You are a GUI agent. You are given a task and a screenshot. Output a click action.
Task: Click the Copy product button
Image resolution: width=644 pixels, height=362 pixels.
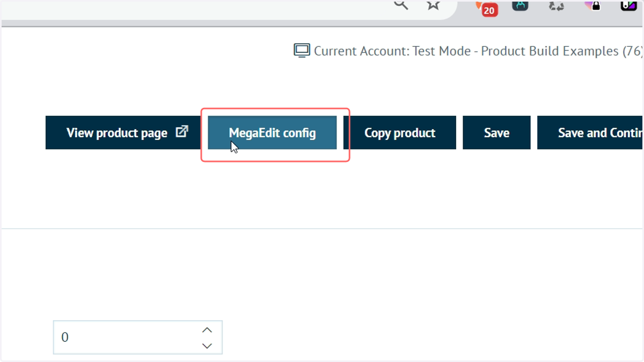[x=400, y=132]
